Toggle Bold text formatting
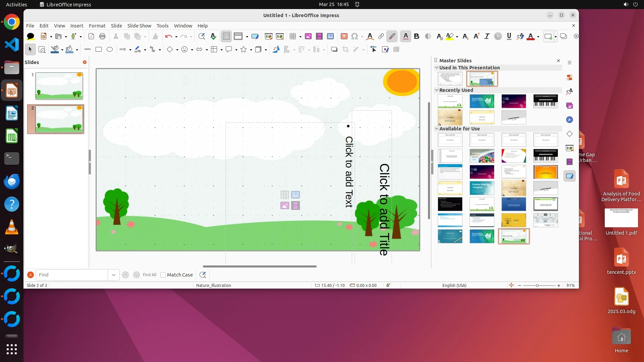The height and width of the screenshot is (362, 644). click(x=417, y=36)
